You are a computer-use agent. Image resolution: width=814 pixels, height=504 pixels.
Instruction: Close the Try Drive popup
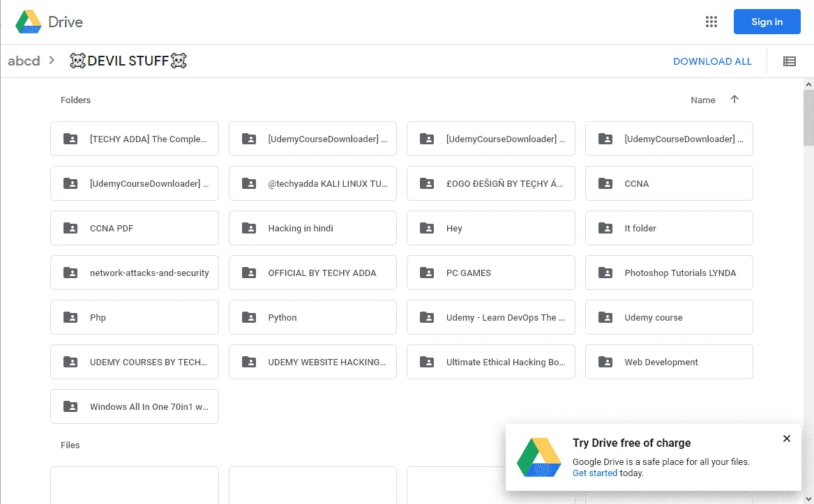pyautogui.click(x=787, y=438)
